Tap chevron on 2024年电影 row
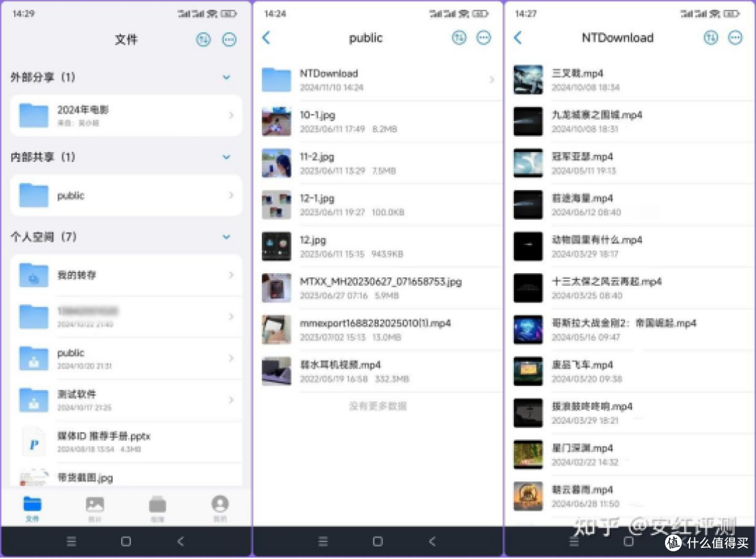The width and height of the screenshot is (756, 559). coord(232,116)
